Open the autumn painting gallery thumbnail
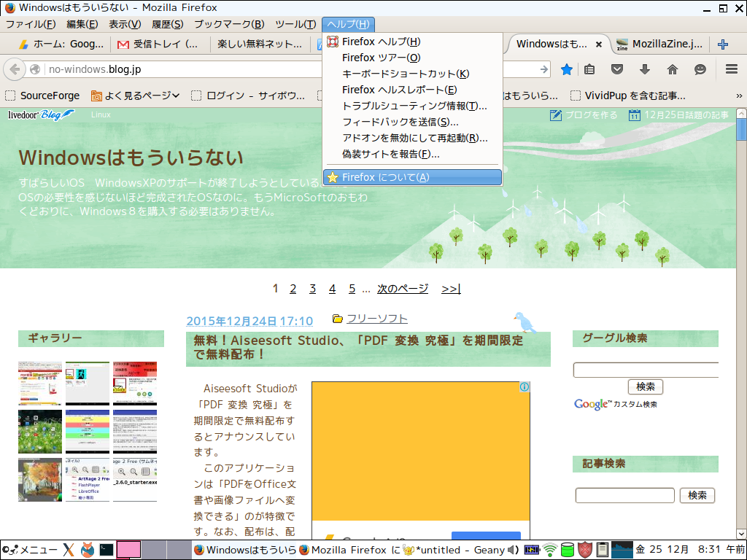The height and width of the screenshot is (560, 747). click(40, 480)
